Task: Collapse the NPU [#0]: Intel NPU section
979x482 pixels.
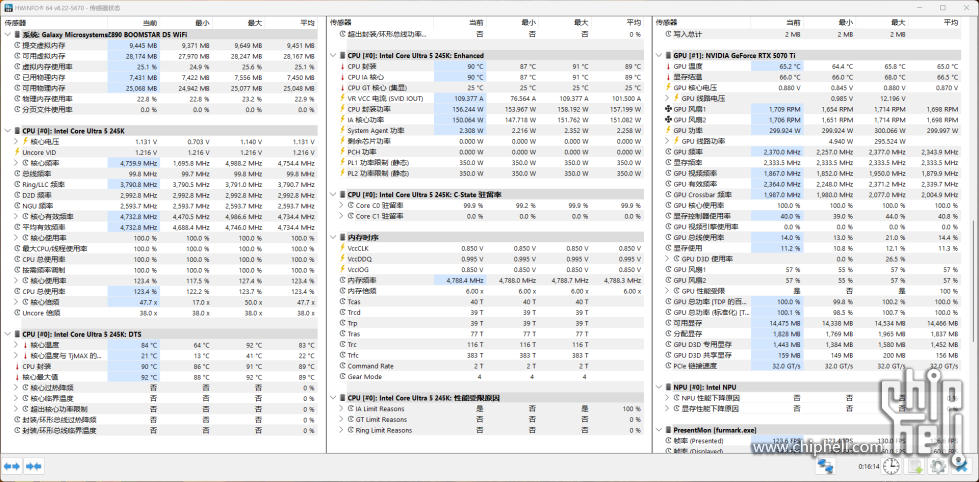Action: click(659, 387)
